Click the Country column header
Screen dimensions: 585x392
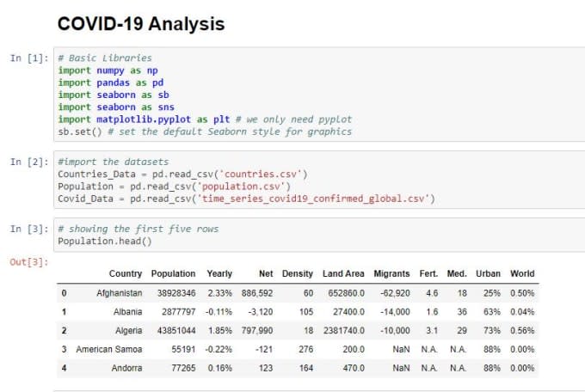[x=126, y=273]
